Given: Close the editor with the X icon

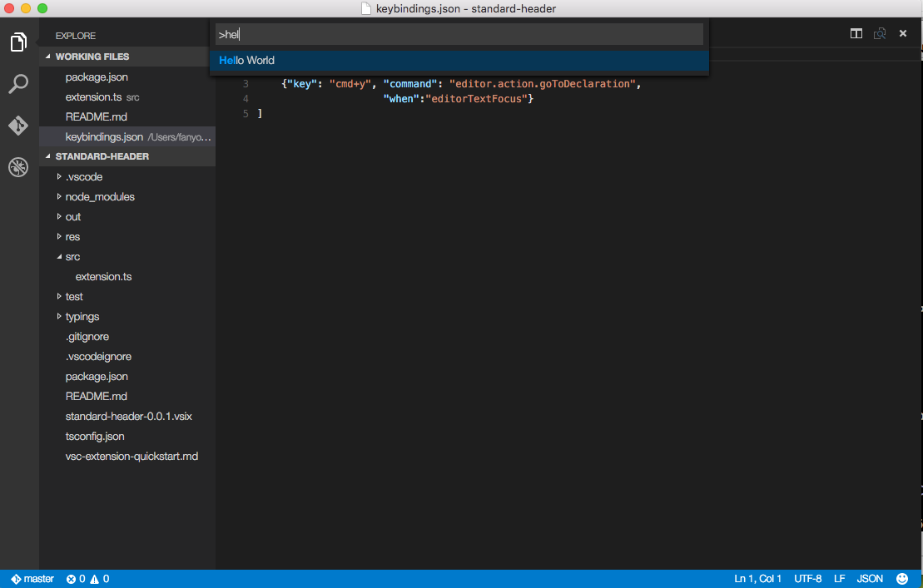Looking at the screenshot, I should [903, 33].
